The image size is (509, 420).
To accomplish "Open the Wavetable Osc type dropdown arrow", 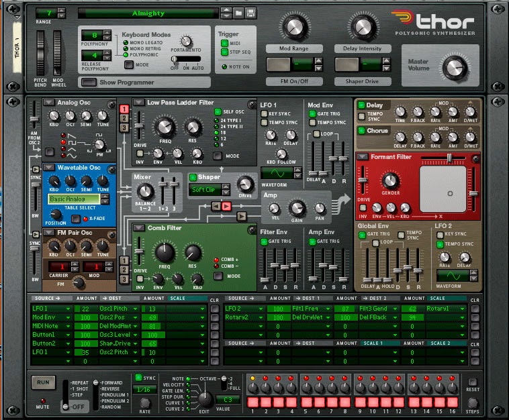I will tap(49, 167).
